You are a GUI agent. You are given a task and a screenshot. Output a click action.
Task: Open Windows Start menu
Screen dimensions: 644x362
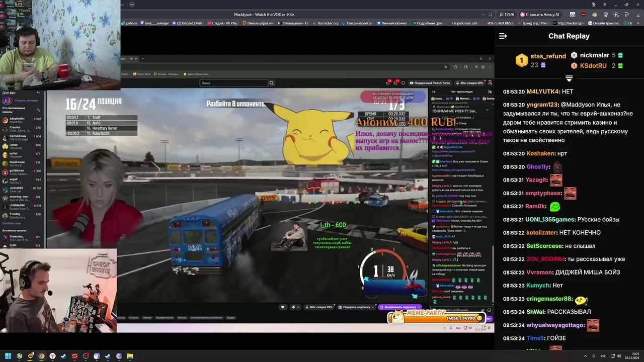coord(8,356)
